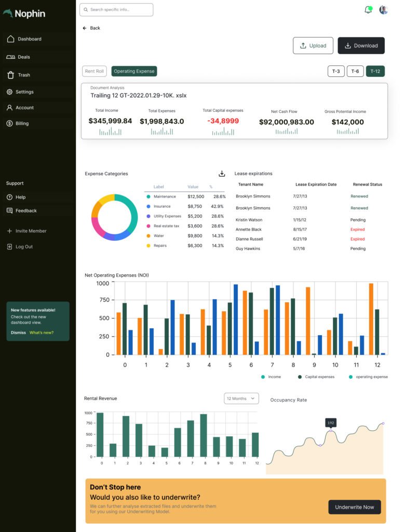Click the Expense Categories download icon

tap(222, 174)
